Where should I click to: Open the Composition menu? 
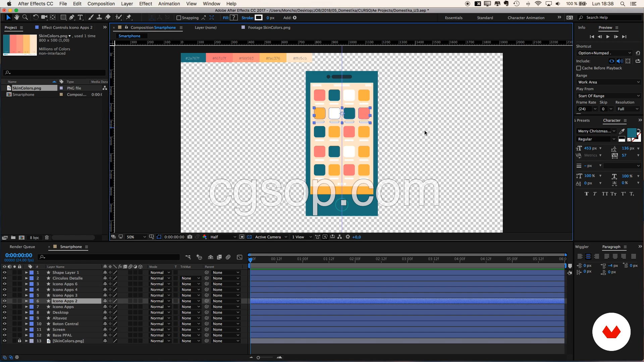tap(101, 4)
